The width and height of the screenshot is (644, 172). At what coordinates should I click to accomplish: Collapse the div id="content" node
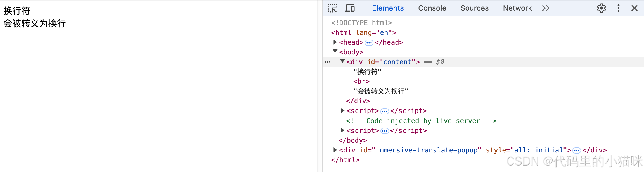point(342,61)
